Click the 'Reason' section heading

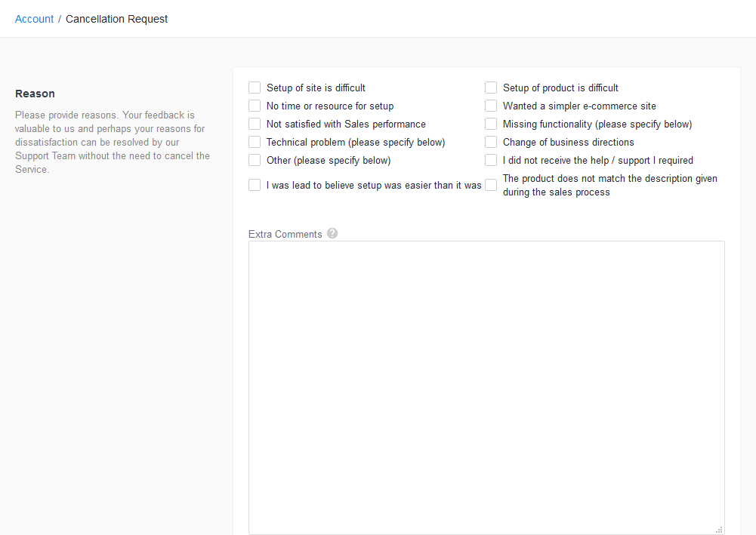(35, 93)
